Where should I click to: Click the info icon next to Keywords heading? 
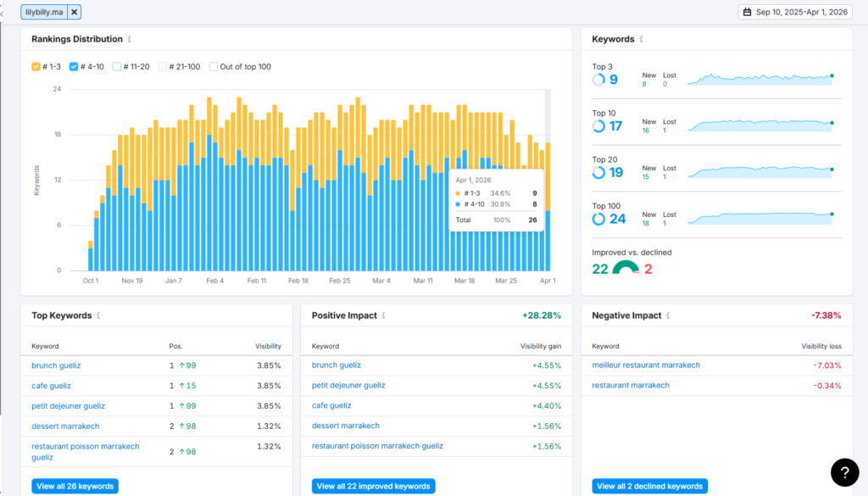tap(641, 39)
